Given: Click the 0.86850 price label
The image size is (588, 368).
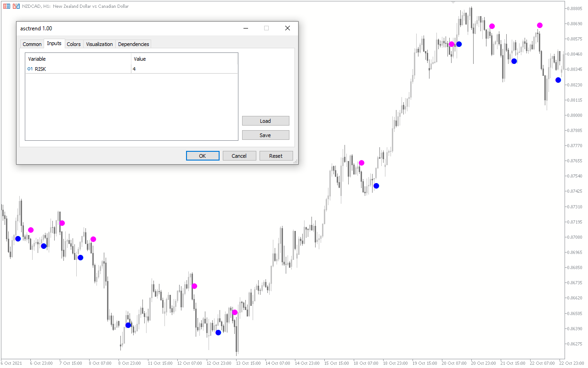Looking at the screenshot, I should (x=576, y=267).
